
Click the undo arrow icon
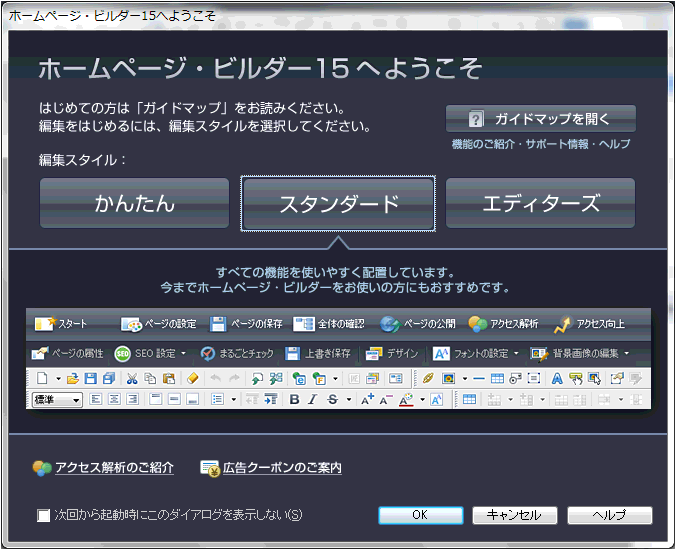(x=216, y=378)
